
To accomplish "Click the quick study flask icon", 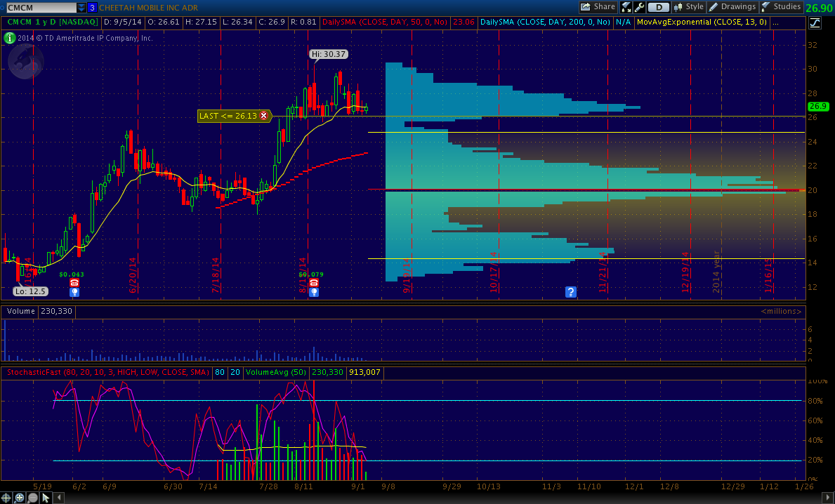I will pyautogui.click(x=626, y=7).
